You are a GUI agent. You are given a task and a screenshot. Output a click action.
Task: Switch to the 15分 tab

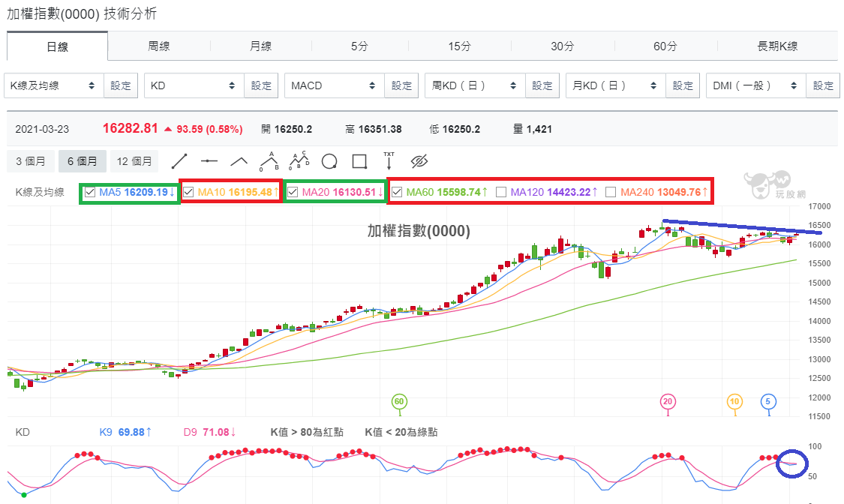pos(459,46)
